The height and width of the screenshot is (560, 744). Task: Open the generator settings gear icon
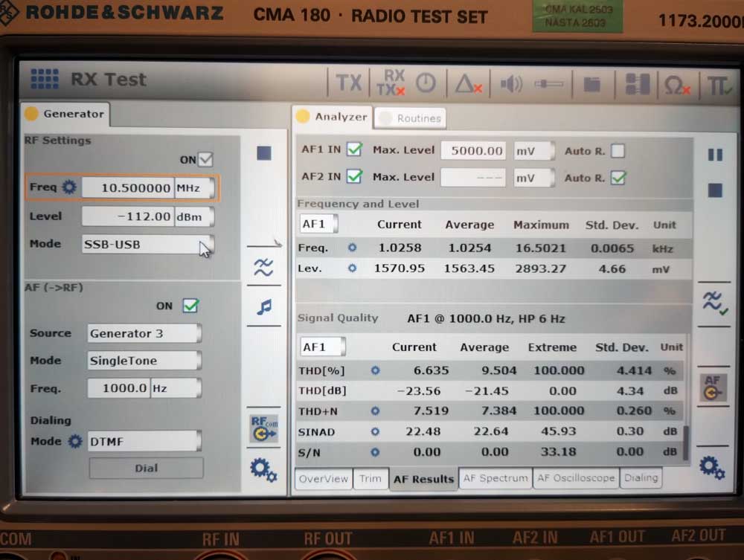point(263,469)
